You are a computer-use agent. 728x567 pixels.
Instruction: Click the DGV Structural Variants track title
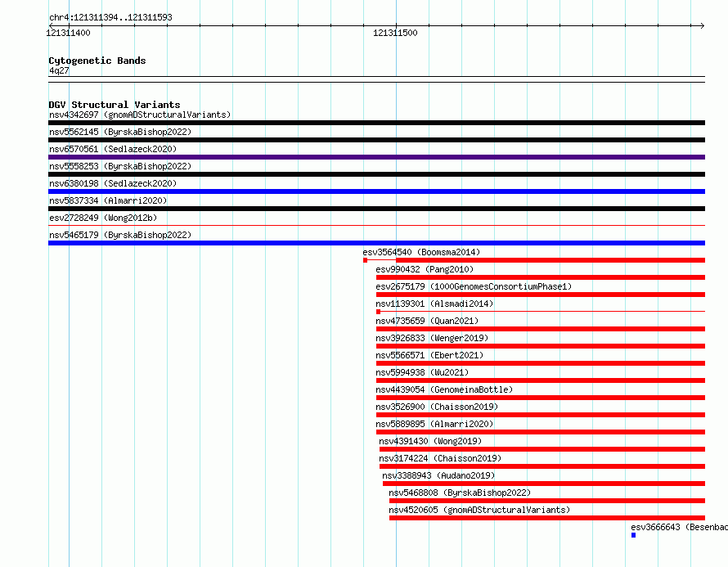[x=115, y=105]
